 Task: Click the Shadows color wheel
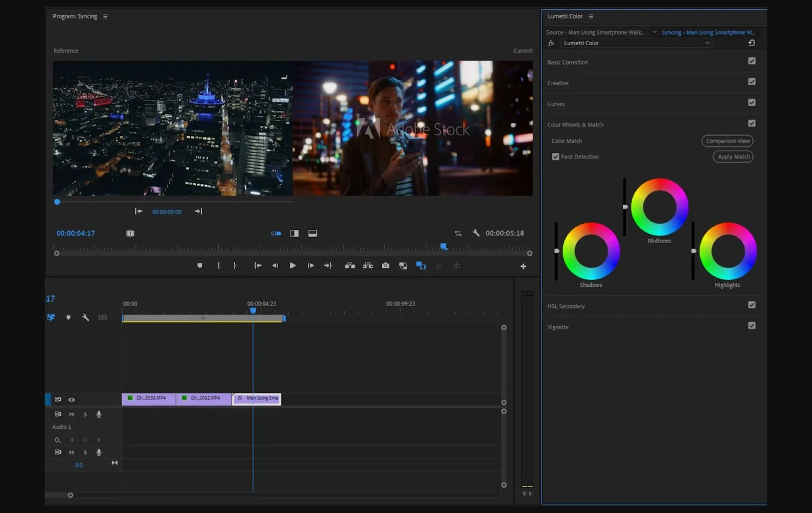click(x=591, y=251)
